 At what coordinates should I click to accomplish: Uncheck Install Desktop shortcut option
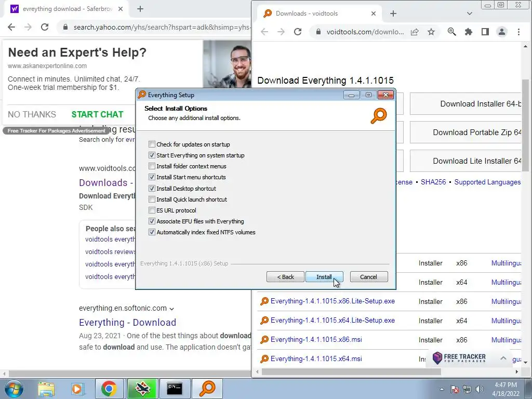click(x=152, y=188)
